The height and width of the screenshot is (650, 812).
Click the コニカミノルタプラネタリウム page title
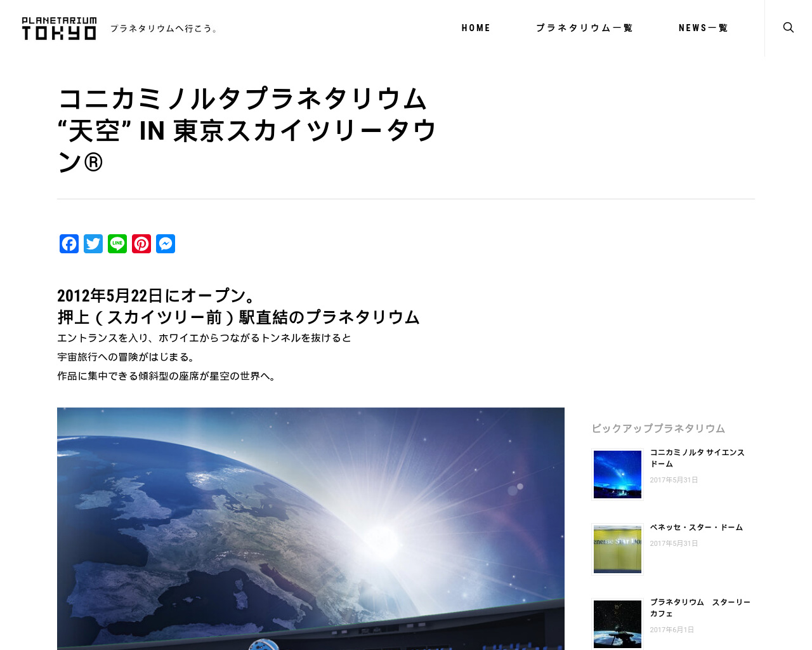pos(247,130)
